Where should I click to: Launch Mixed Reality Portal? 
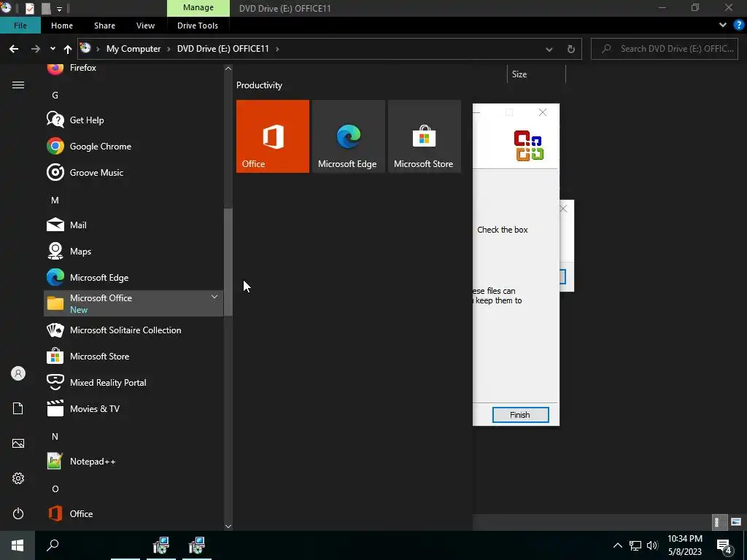click(x=133, y=382)
